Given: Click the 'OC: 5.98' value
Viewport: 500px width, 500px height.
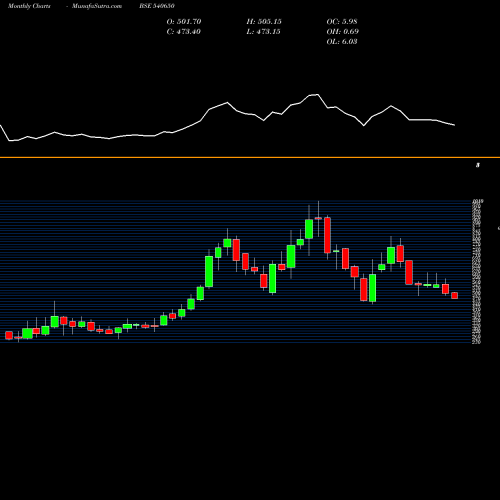Looking at the screenshot, I should (x=342, y=22).
